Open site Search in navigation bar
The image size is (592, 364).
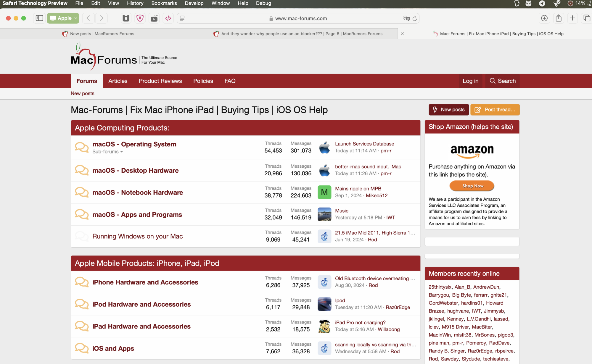click(x=502, y=81)
